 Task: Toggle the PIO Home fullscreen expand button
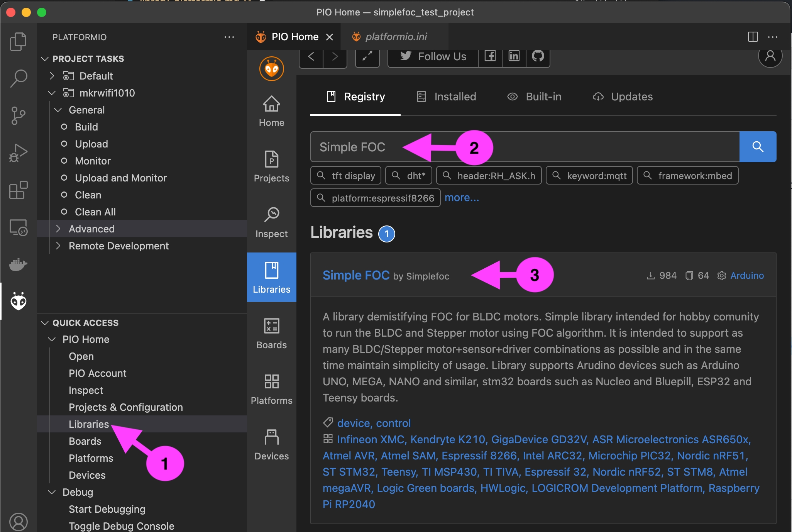[367, 56]
